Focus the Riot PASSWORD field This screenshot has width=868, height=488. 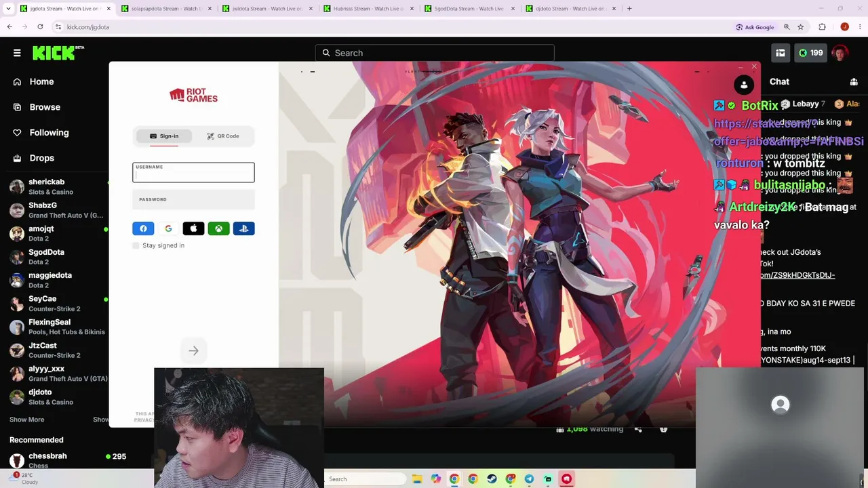click(193, 199)
